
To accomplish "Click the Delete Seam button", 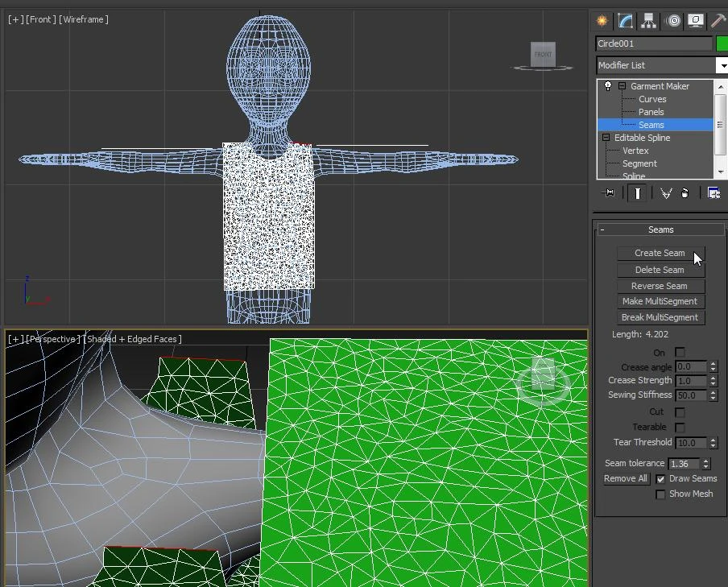I will tap(660, 270).
